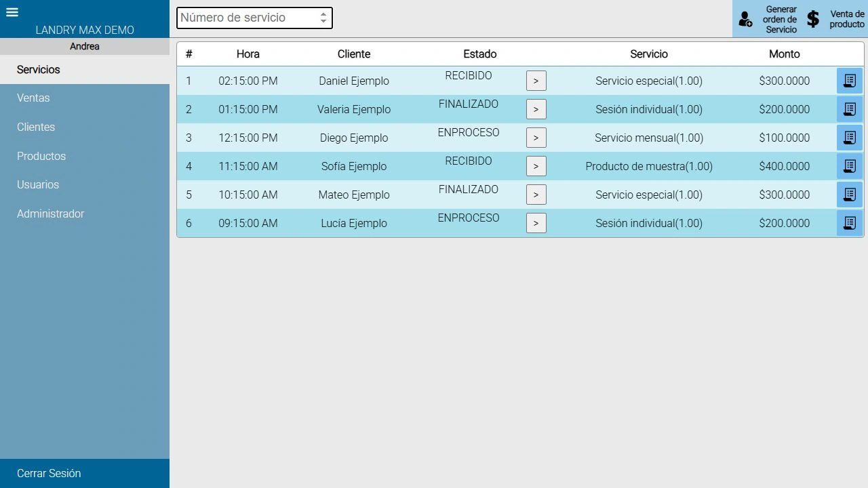Click the 02:15:00 PM time cell

coord(248,81)
